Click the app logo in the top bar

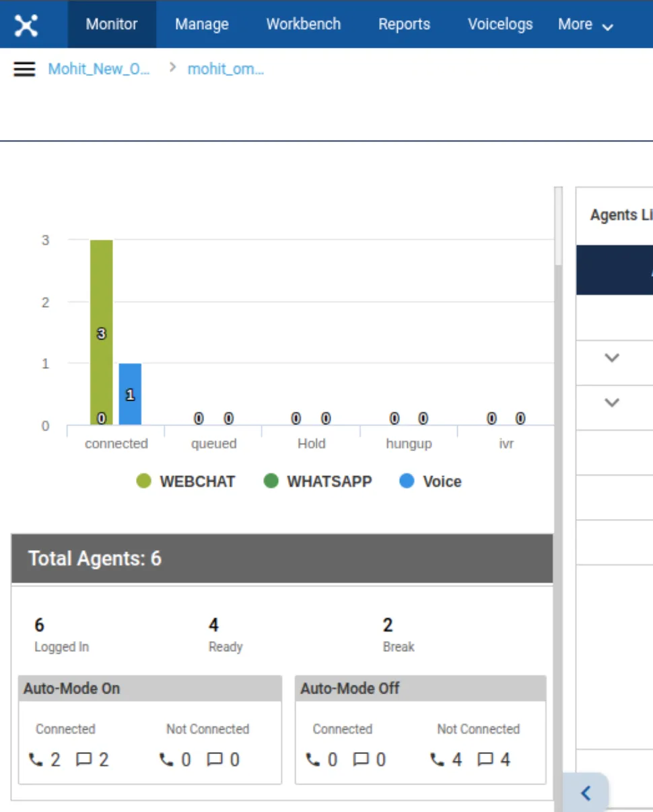(x=27, y=24)
